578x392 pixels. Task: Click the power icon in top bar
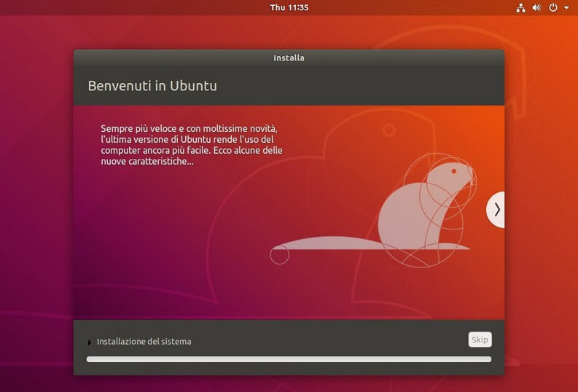point(552,7)
